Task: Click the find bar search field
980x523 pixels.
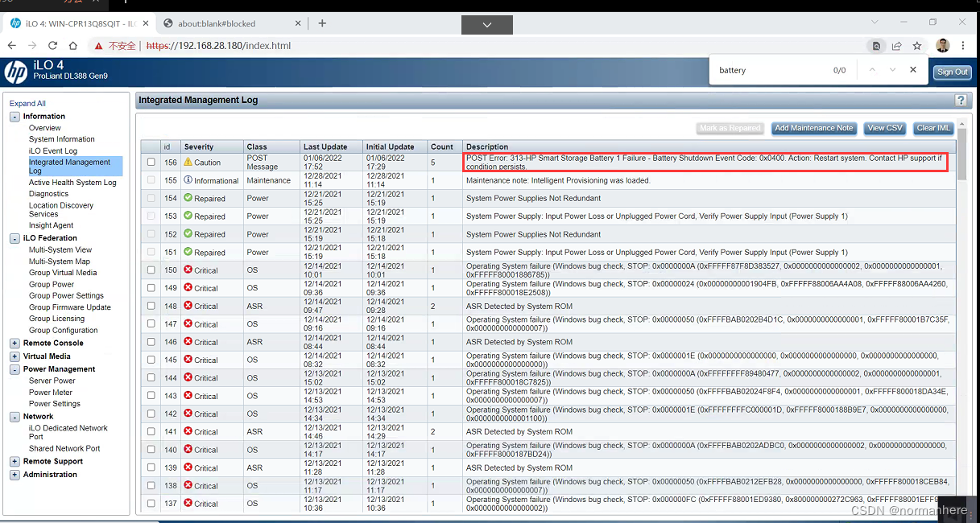Action: [769, 70]
